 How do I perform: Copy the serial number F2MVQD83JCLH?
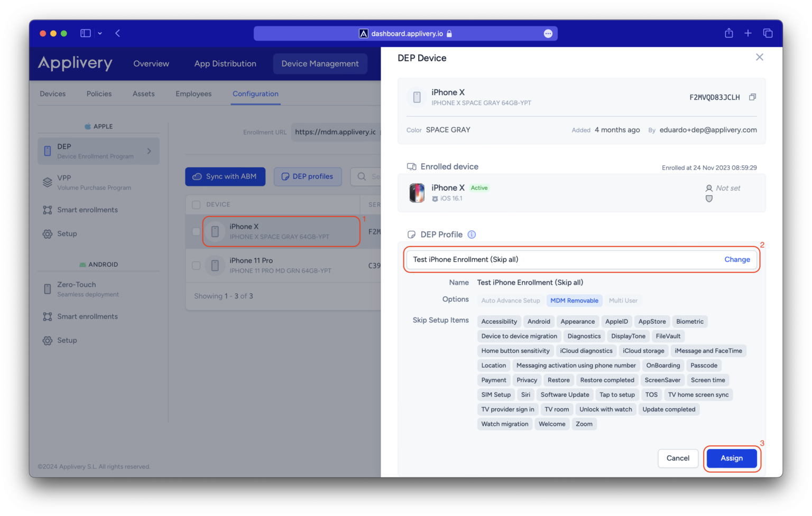752,97
